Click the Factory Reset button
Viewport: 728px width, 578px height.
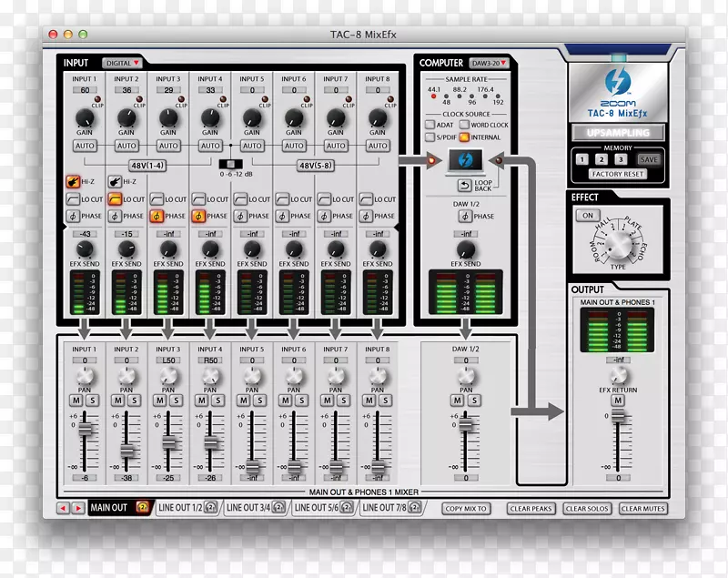click(x=618, y=174)
